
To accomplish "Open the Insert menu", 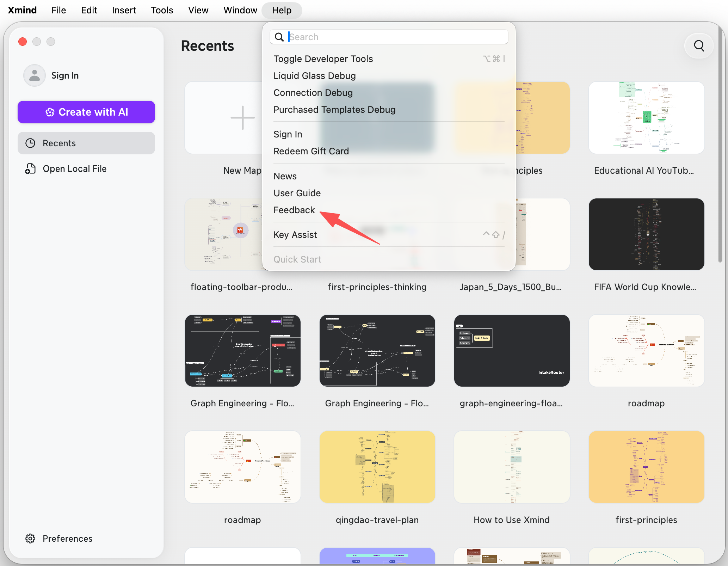I will (124, 10).
